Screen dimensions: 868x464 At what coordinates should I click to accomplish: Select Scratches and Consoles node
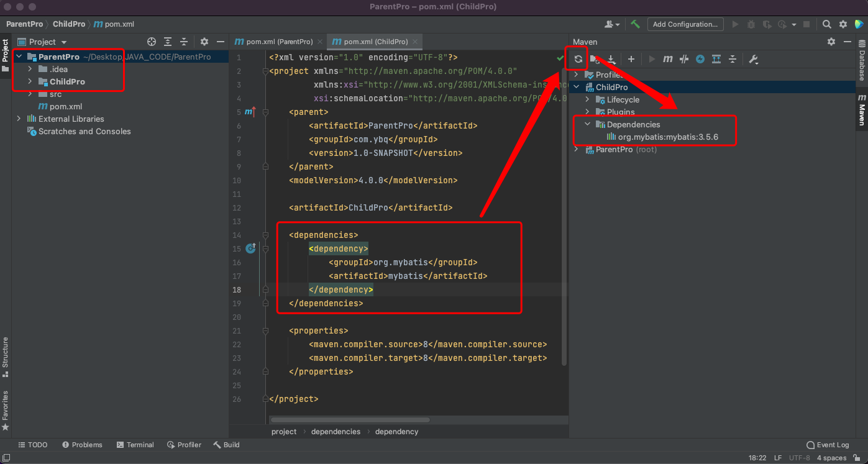79,131
